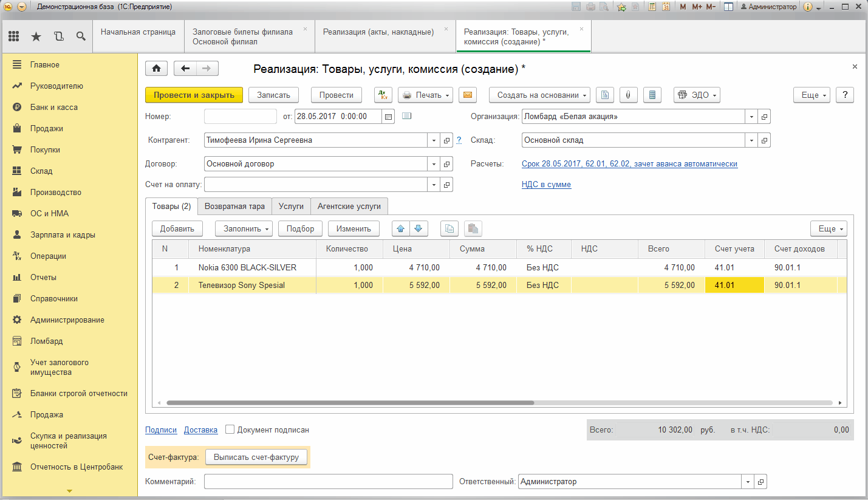The height and width of the screenshot is (500, 868).
Task: Switch to the Возвратная тара tab
Action: click(x=234, y=207)
